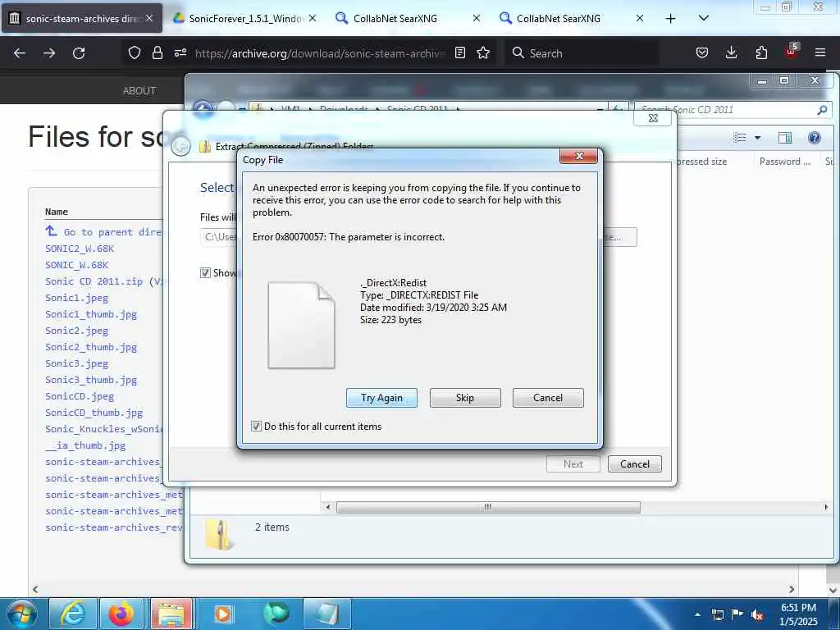Toggle 'Do this for all current items' checkbox
840x630 pixels.
coord(256,427)
